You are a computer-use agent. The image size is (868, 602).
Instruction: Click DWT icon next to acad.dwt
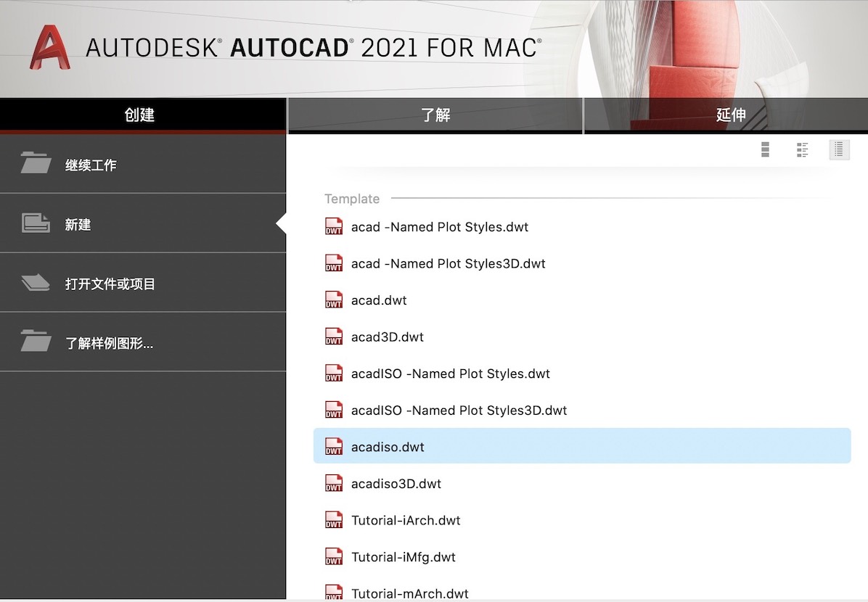333,300
